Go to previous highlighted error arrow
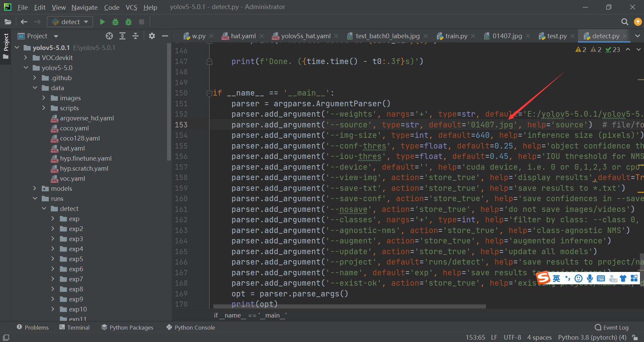The width and height of the screenshot is (644, 342). (628, 49)
